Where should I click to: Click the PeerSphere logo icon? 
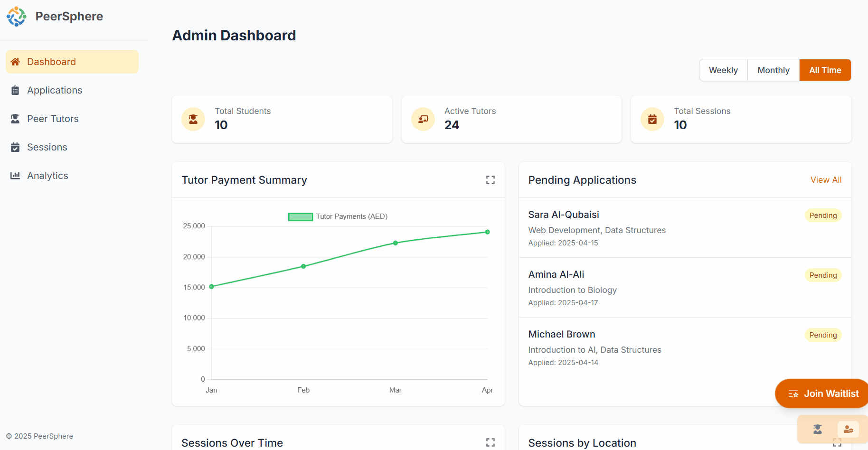17,17
